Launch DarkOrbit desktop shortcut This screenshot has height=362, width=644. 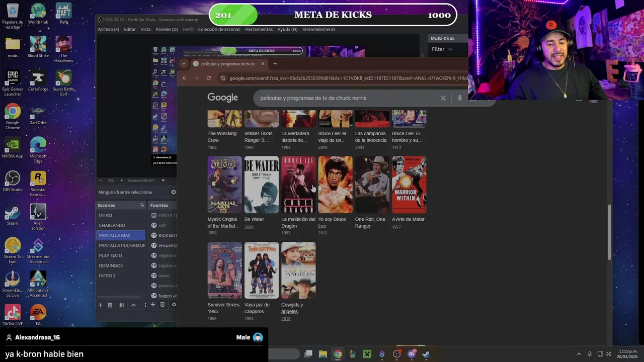pos(38,114)
